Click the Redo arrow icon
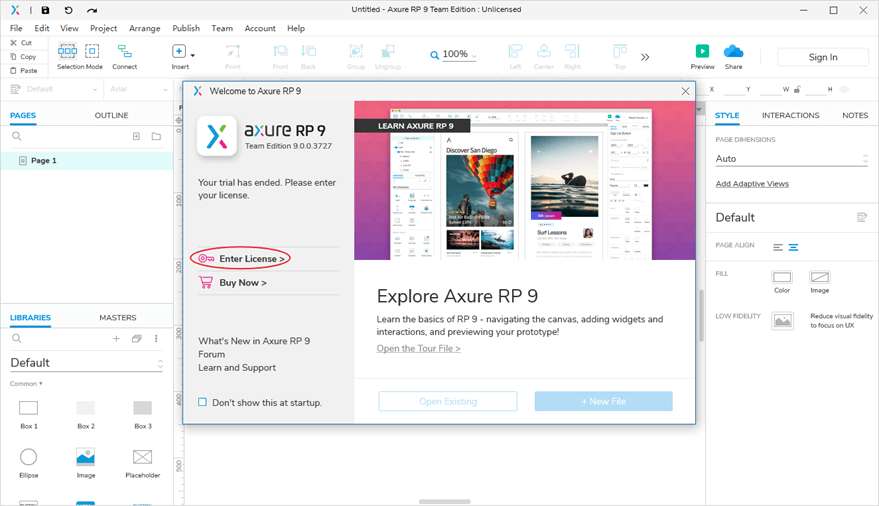879x506 pixels. (92, 10)
